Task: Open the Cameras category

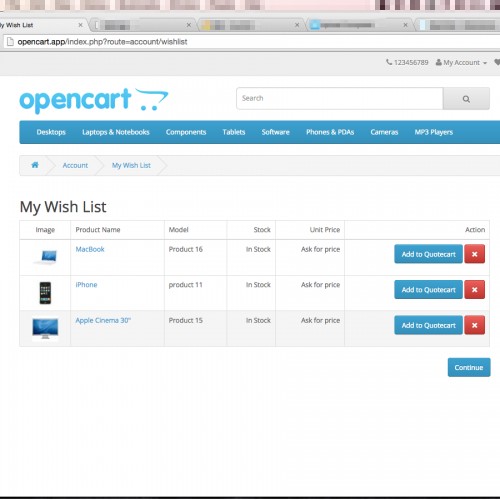Action: [384, 132]
